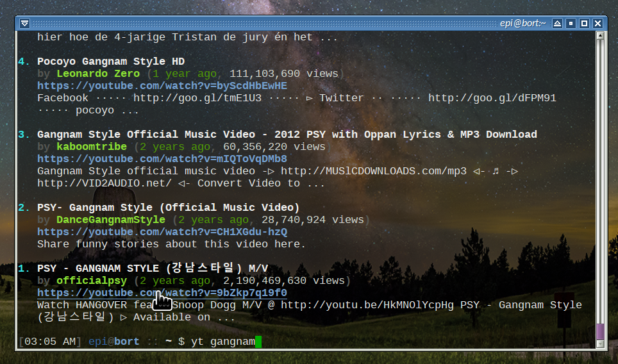This screenshot has width=618, height=364.
Task: Click scrollbar down arrow in terminal
Action: (600, 344)
